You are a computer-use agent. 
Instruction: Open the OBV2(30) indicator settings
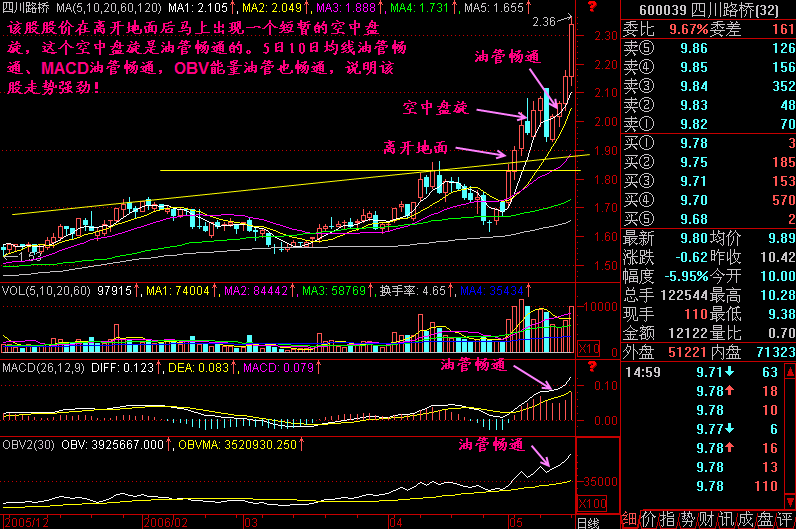[30, 443]
